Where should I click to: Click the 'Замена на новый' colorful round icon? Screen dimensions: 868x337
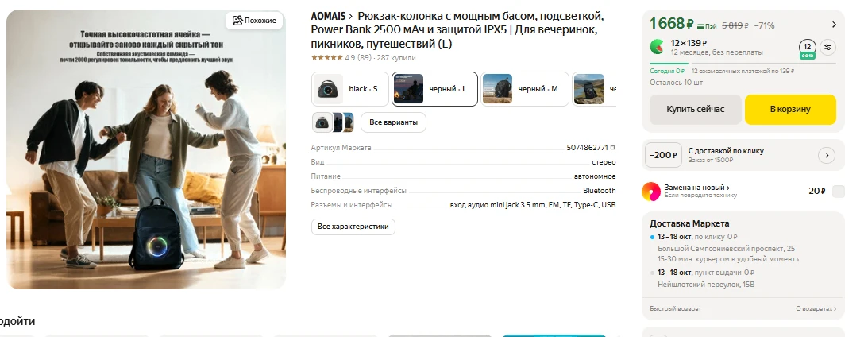(651, 192)
